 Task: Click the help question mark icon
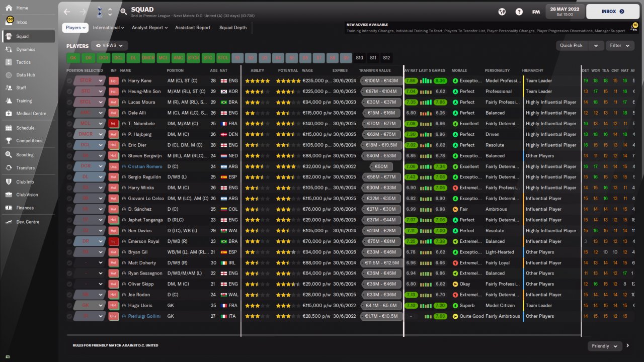tap(519, 12)
